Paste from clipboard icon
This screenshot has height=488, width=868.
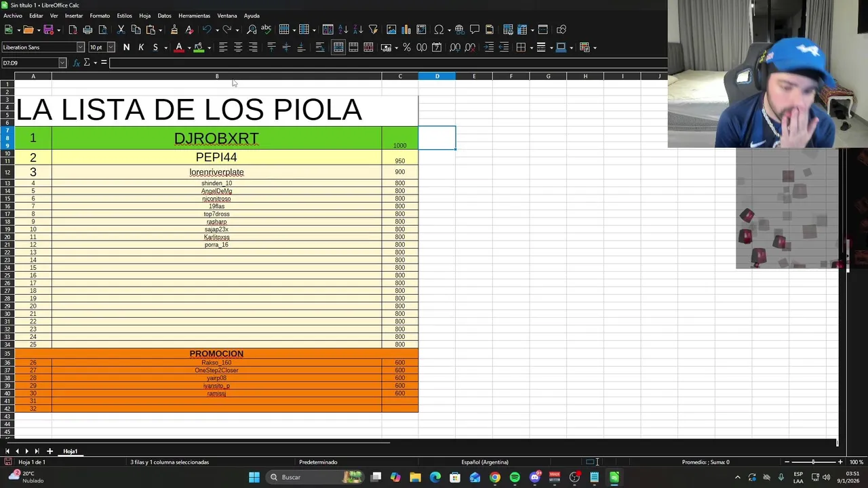[x=151, y=30]
